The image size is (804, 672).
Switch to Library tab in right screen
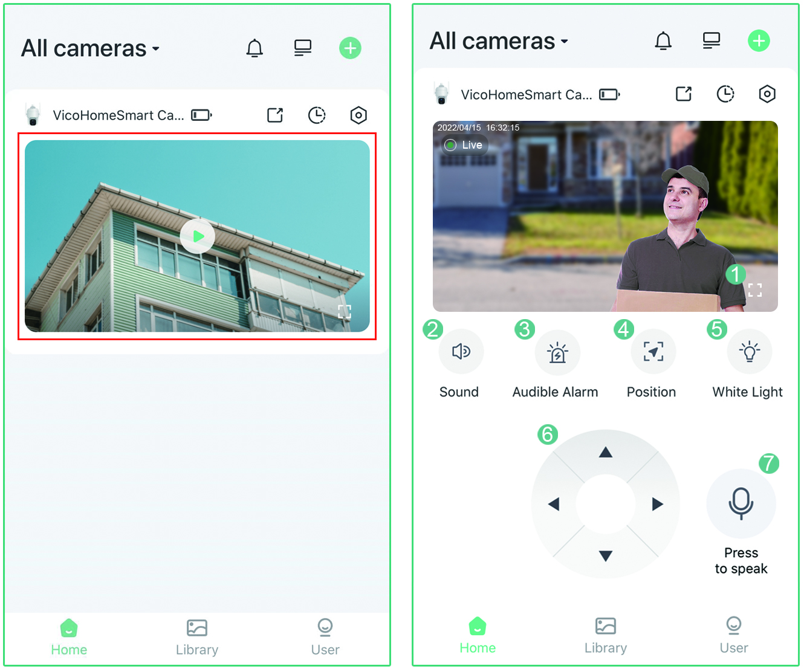click(606, 636)
